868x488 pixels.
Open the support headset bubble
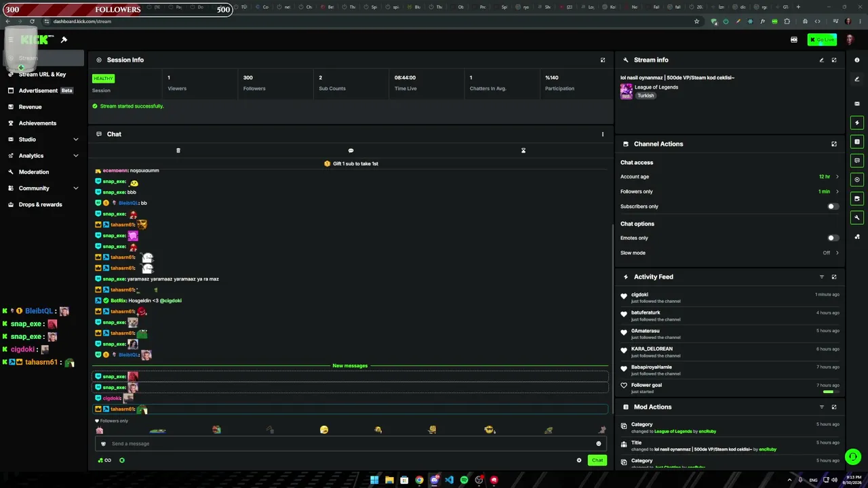(x=853, y=457)
